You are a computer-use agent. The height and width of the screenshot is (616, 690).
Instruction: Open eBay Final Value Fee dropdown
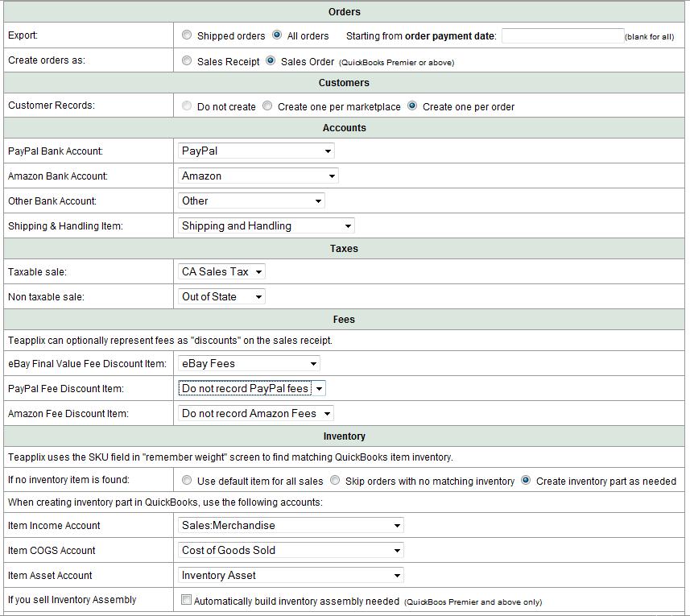(249, 364)
